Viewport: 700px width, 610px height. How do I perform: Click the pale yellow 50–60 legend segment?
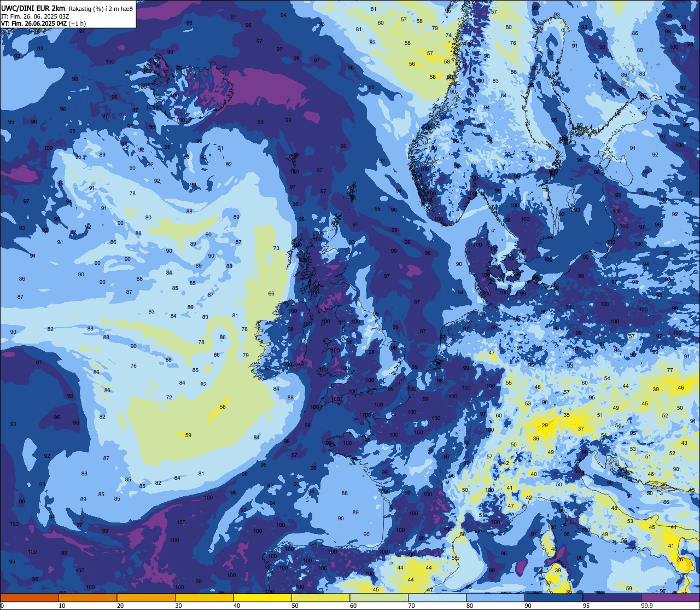320,597
